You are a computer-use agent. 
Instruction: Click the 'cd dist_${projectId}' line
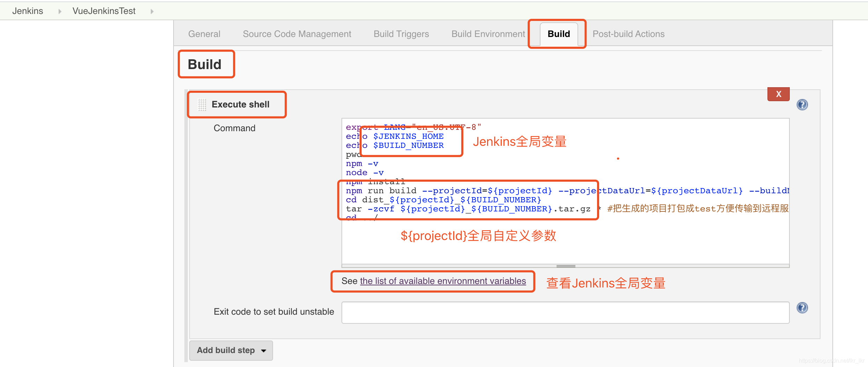443,200
